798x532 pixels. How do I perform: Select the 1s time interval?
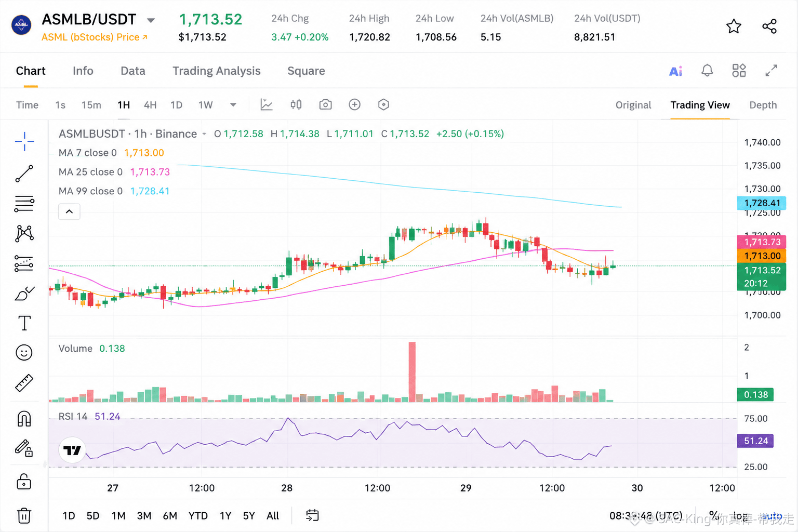[x=60, y=105]
